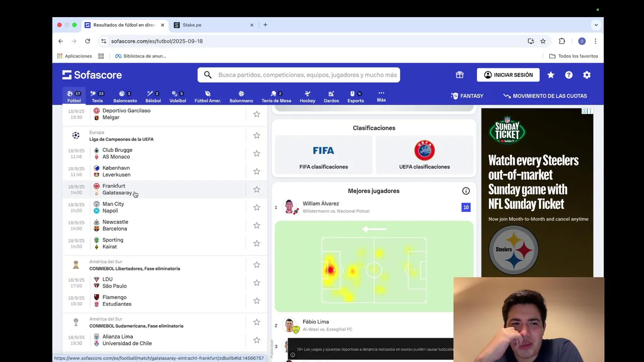
Task: Open favorites star in Sofascore header
Action: [551, 75]
